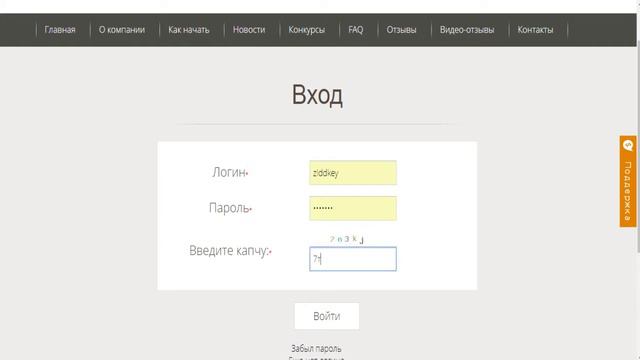The image size is (640, 360).
Task: Select Новости in navigation bar
Action: (x=249, y=30)
